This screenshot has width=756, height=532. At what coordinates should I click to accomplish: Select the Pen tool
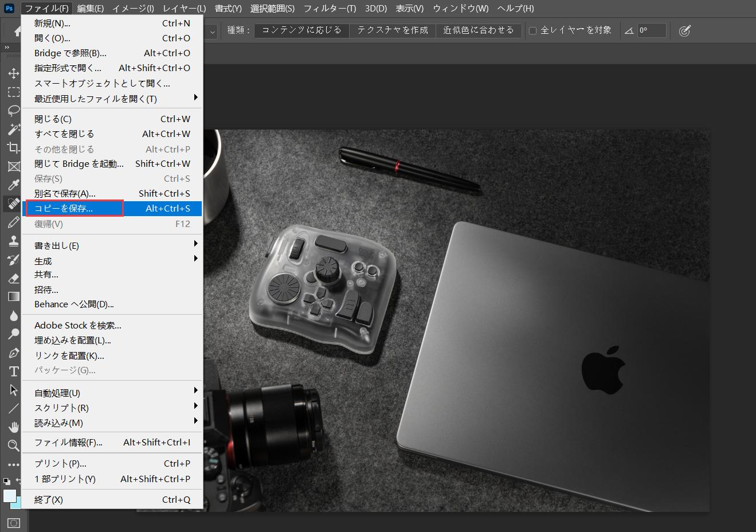[x=13, y=353]
